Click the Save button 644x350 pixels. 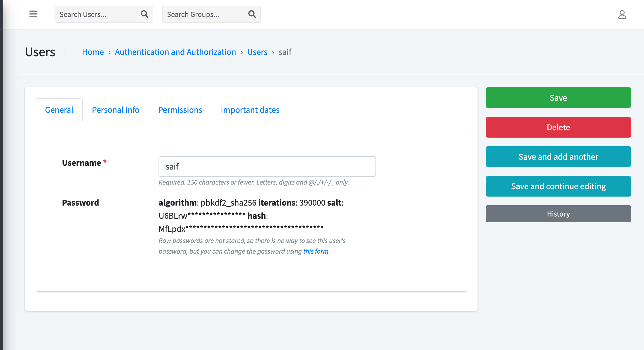[x=558, y=97]
